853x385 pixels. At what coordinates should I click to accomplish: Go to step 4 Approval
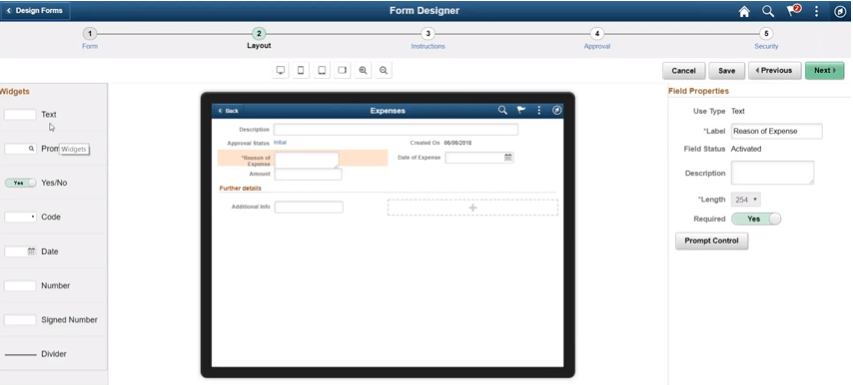pos(597,39)
